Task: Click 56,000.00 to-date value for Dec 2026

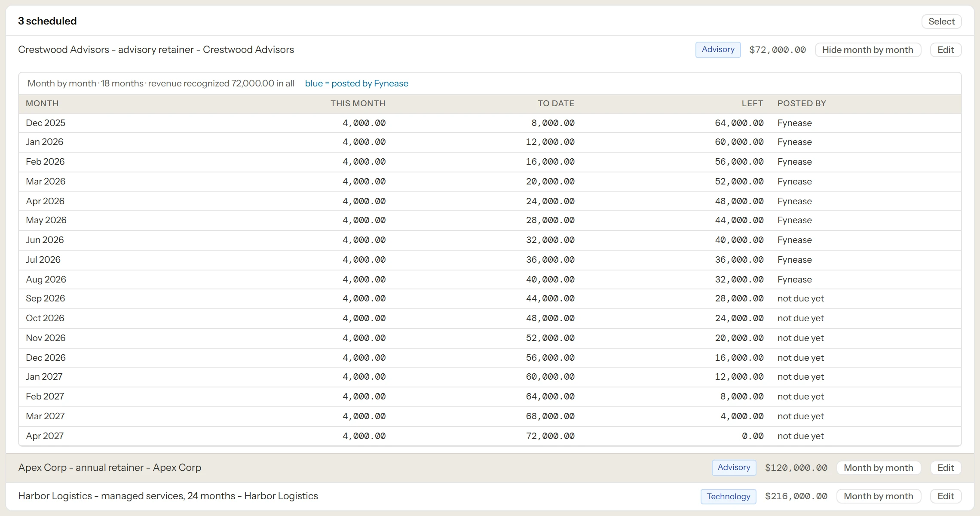Action: 550,358
